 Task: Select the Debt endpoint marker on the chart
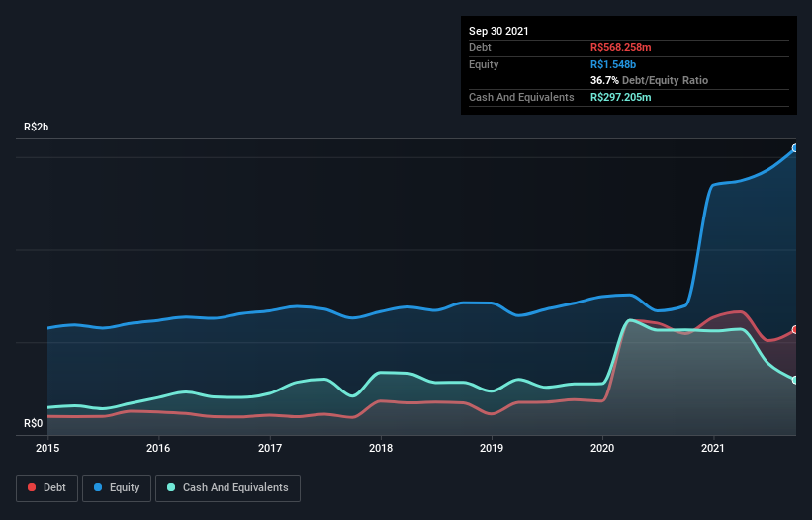795,329
